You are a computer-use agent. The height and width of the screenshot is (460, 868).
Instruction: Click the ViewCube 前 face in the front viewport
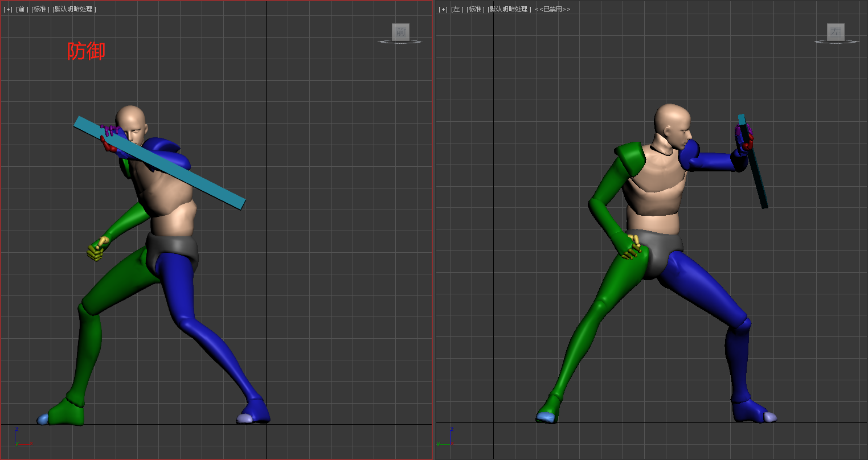pos(400,32)
